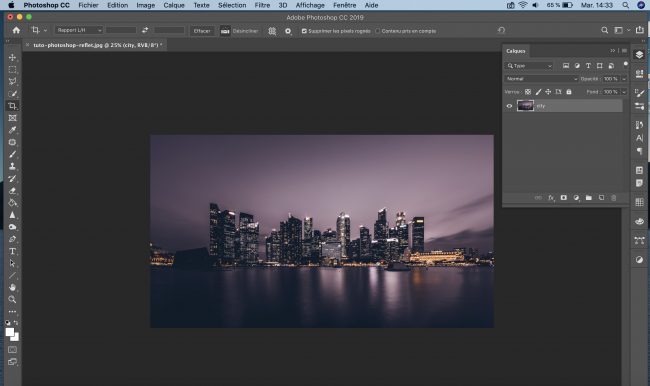This screenshot has height=386, width=650.
Task: Open the layer filter Type dropdown
Action: tap(529, 66)
